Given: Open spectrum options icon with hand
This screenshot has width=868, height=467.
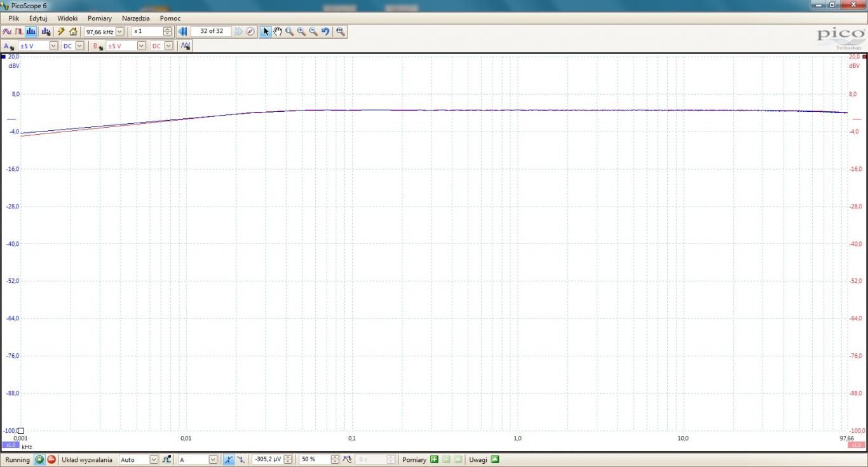Looking at the screenshot, I should click(46, 31).
